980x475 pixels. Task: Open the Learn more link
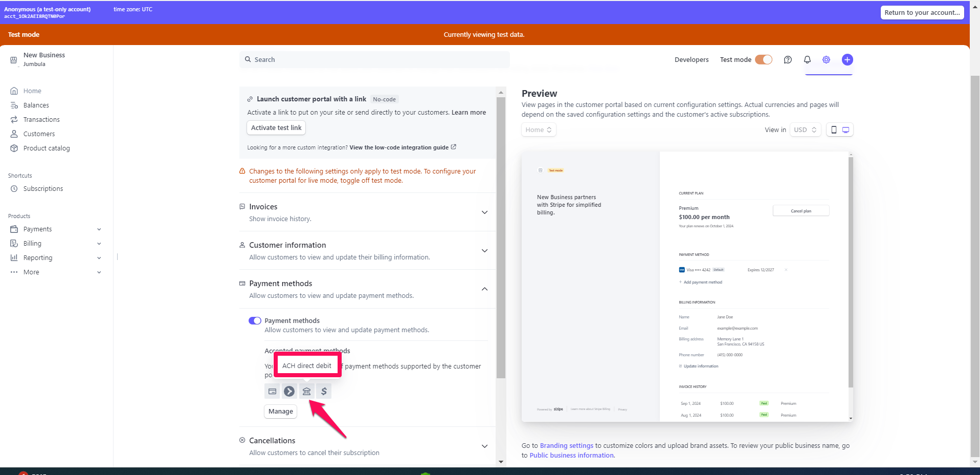click(469, 112)
